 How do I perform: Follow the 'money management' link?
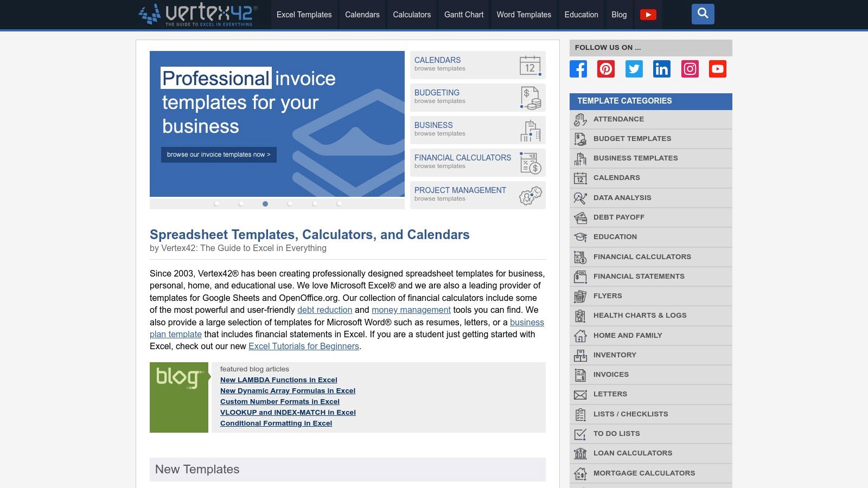[411, 310]
